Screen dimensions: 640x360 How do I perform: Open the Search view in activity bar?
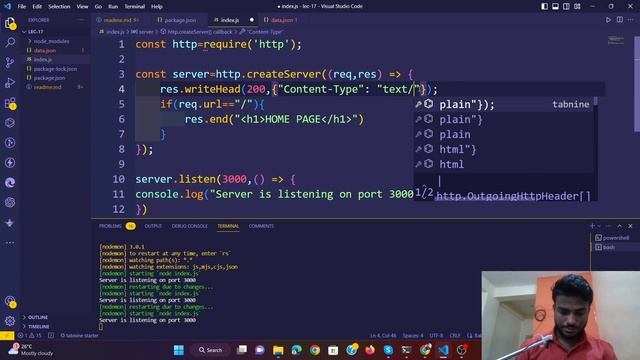click(x=10, y=43)
